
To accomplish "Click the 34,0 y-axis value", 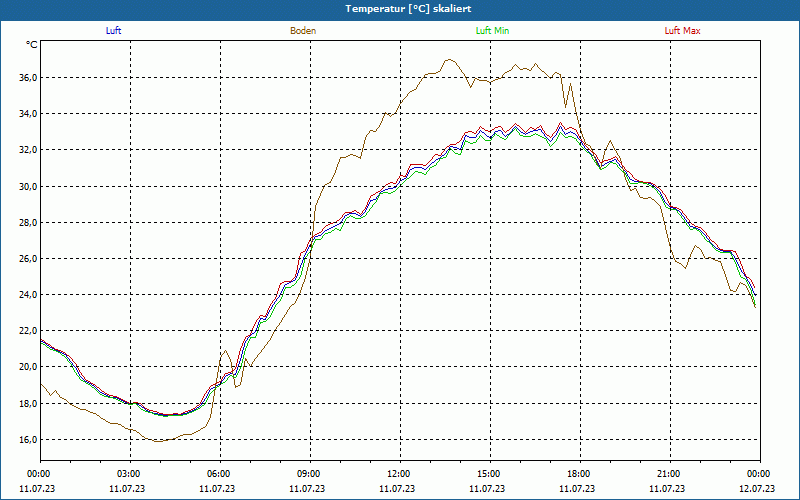I will (28, 114).
